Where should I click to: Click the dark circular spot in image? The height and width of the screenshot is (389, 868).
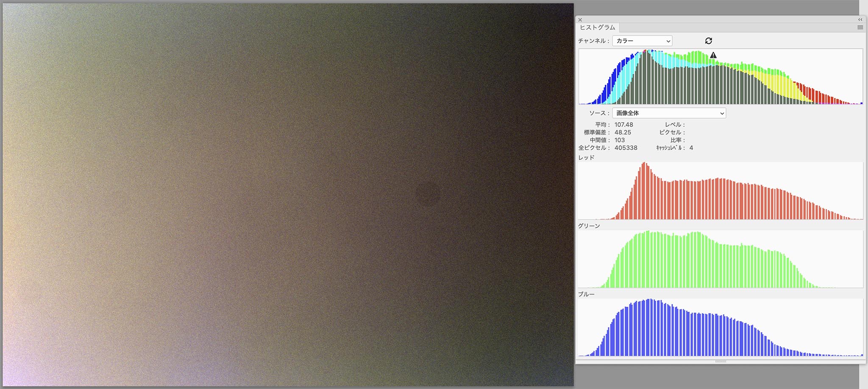[428, 194]
